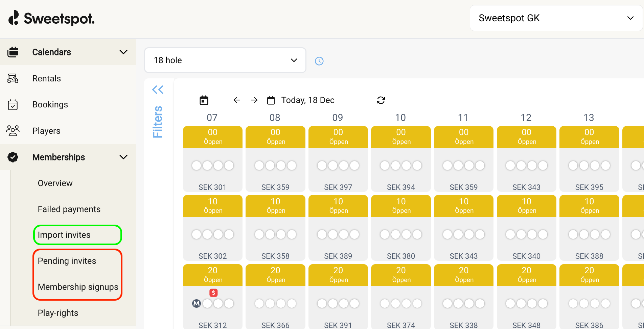
Task: Click the 13 hour column header
Action: click(x=589, y=118)
